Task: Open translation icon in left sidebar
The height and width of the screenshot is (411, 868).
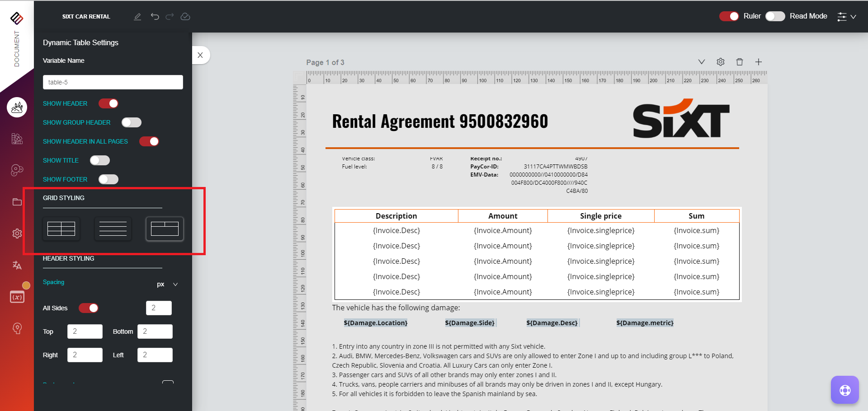Action: (17, 265)
